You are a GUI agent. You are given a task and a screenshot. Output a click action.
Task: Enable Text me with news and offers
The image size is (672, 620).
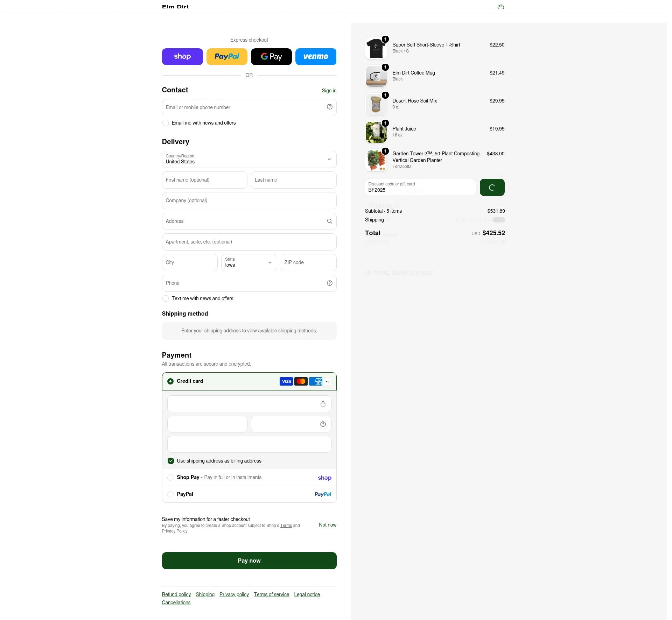click(166, 298)
